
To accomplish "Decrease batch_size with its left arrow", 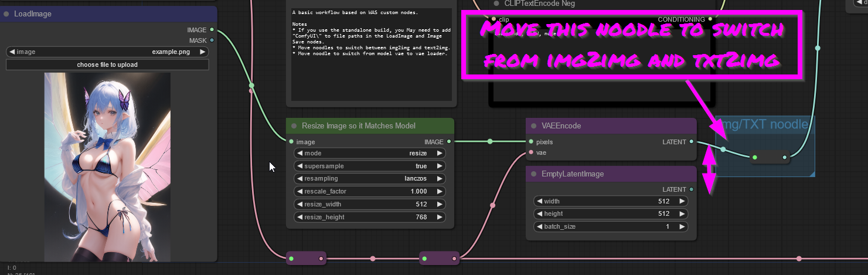I will (540, 227).
